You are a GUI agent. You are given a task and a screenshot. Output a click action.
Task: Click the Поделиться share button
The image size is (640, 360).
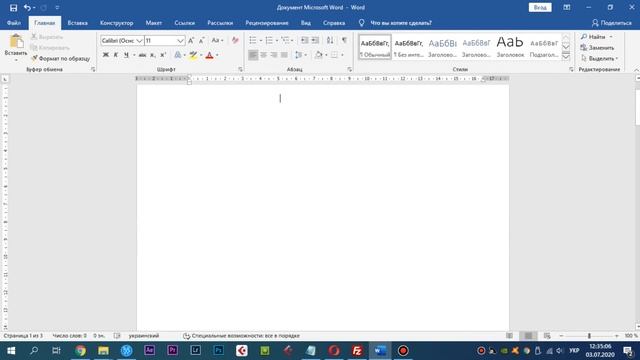(x=611, y=23)
